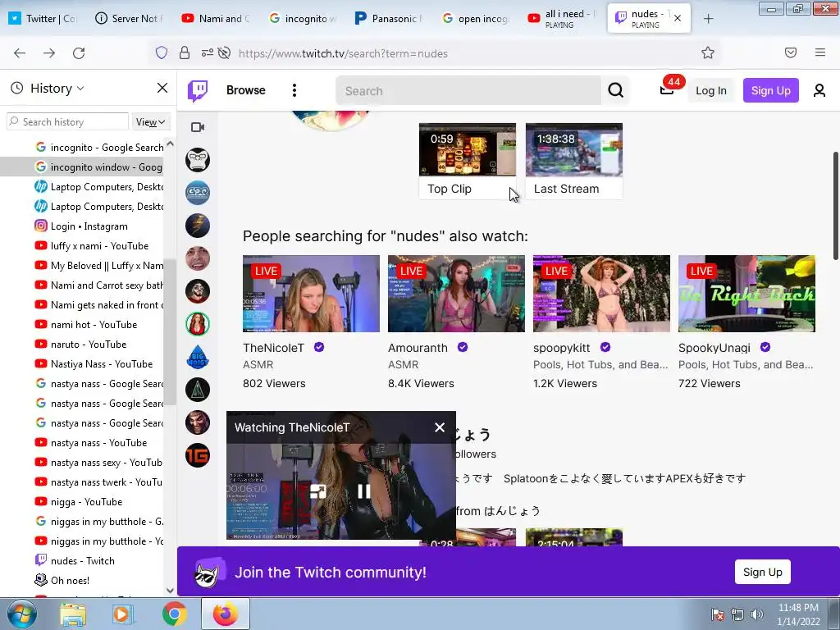The width and height of the screenshot is (840, 630).
Task: Go back with the browser back arrow
Action: [x=20, y=53]
